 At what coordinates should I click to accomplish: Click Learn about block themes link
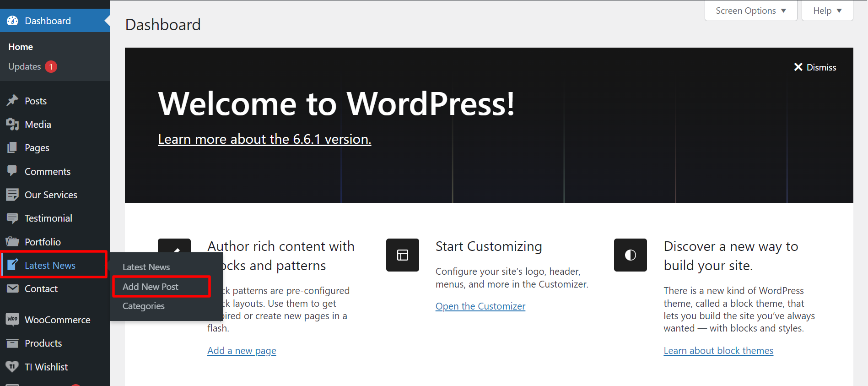click(718, 351)
